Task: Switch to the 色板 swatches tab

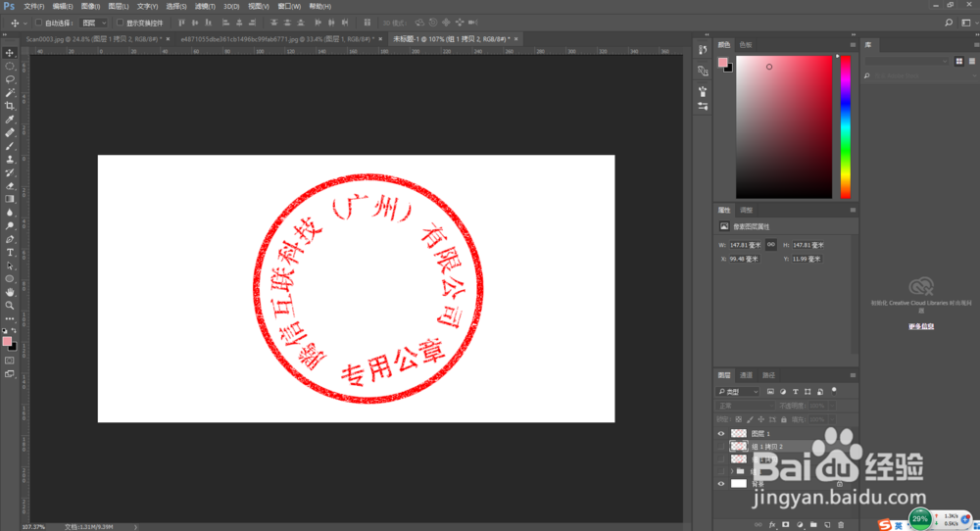Action: point(746,44)
